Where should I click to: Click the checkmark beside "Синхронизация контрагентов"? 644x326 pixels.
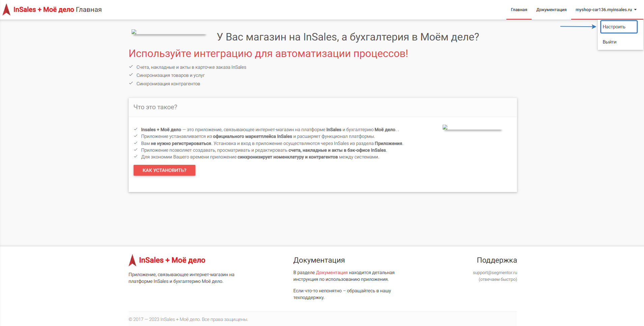pyautogui.click(x=131, y=83)
